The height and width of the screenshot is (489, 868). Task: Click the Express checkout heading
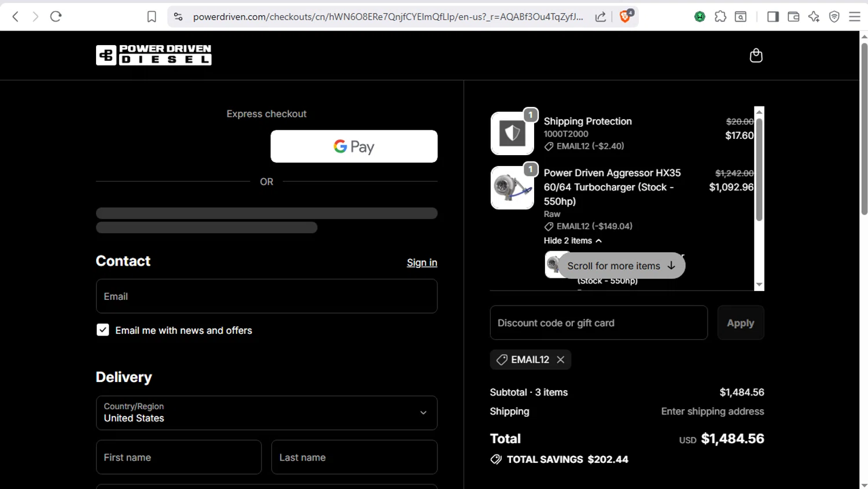pos(266,114)
